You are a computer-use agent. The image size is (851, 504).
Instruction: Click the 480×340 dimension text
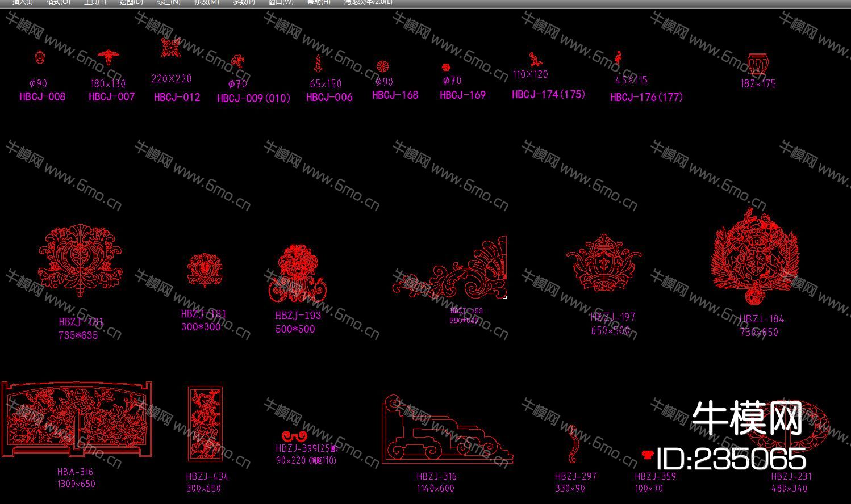tap(789, 488)
